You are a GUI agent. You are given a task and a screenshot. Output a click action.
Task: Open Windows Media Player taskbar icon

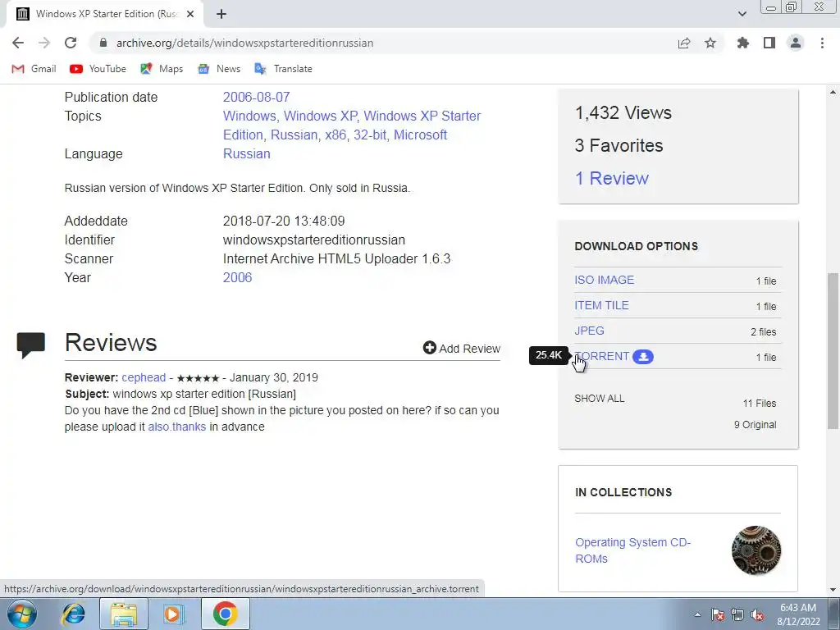pyautogui.click(x=172, y=614)
